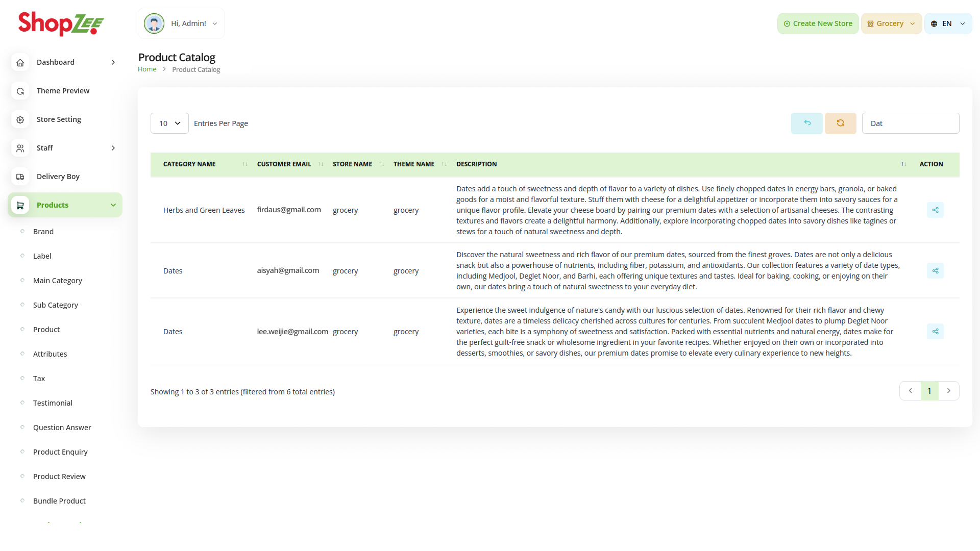
Task: Click the Home breadcrumb link
Action: [147, 69]
